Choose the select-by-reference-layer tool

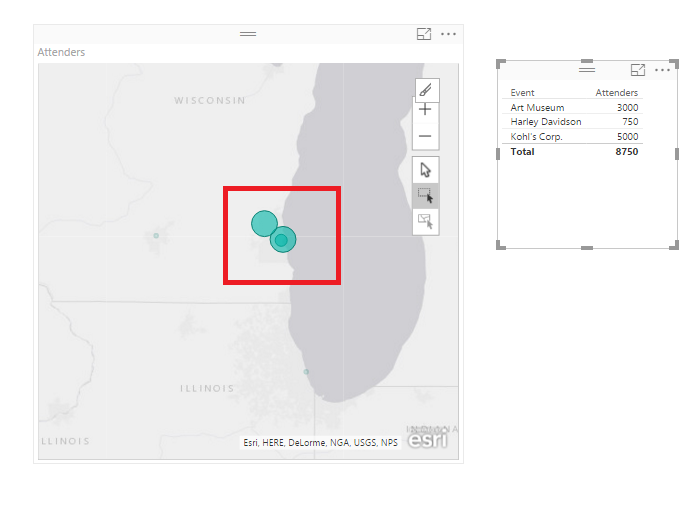425,221
